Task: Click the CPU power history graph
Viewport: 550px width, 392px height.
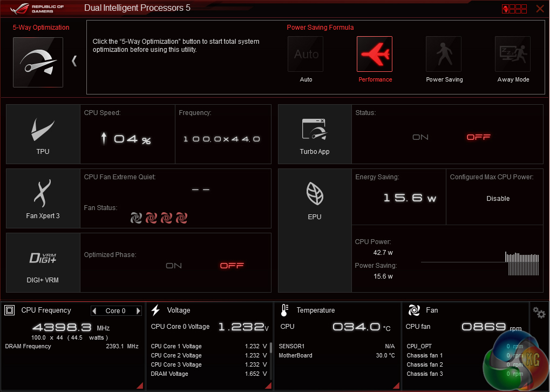Action: [480, 263]
